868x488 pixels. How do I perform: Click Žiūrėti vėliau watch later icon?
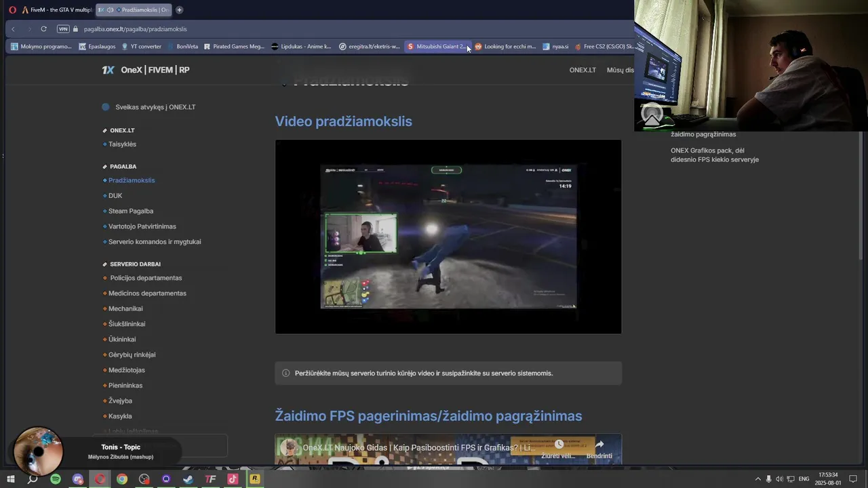coord(559,449)
